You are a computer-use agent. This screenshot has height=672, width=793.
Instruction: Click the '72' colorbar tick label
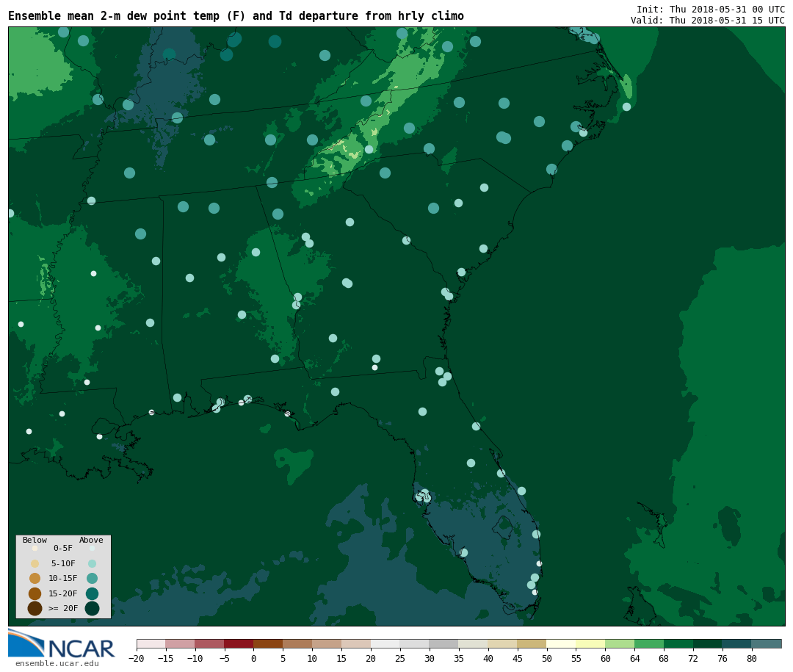[x=693, y=658]
